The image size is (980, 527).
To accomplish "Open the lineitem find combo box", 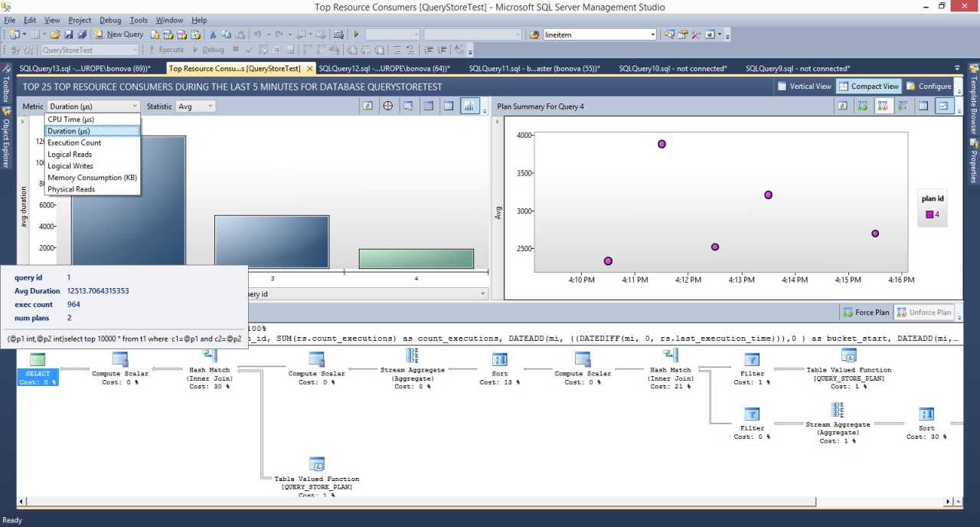I will [x=599, y=34].
